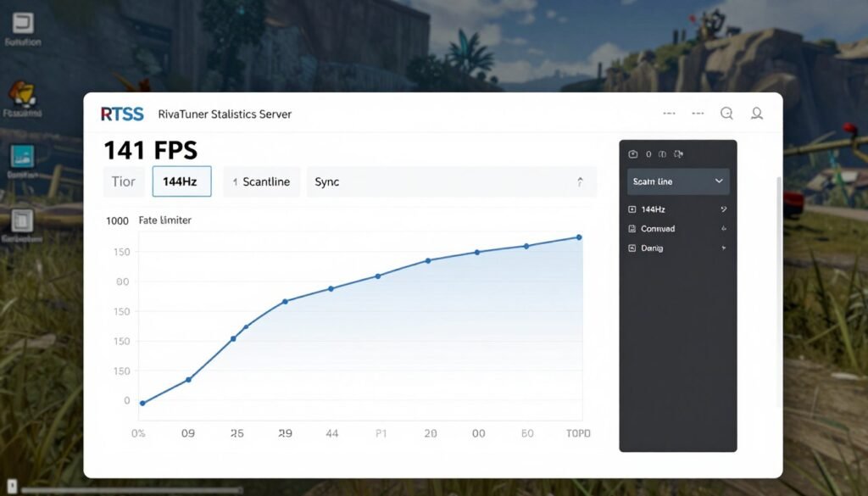
Task: Select the 144Hz item in dark panel
Action: point(654,209)
